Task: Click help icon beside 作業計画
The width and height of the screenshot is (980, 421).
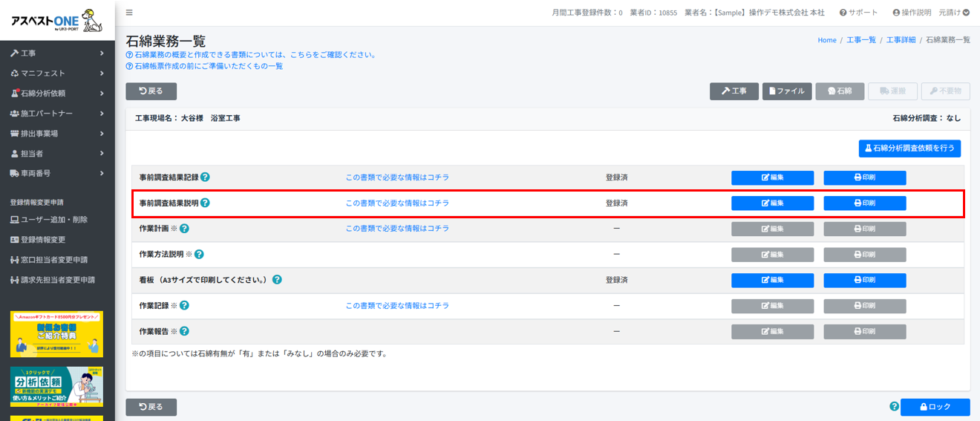Action: 185,229
